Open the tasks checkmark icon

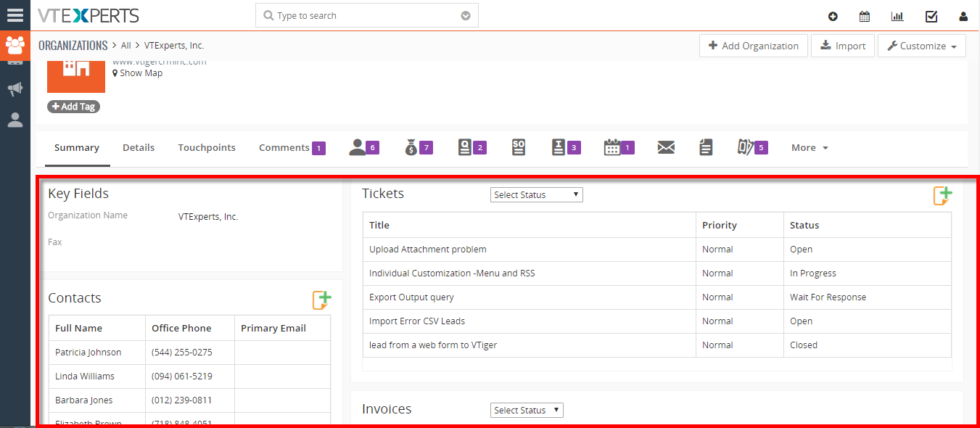point(931,16)
